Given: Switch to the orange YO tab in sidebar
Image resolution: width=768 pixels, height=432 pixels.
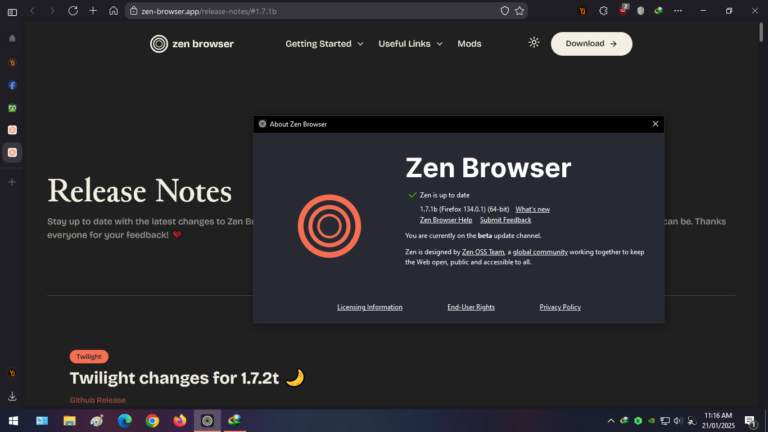Looking at the screenshot, I should 12,63.
